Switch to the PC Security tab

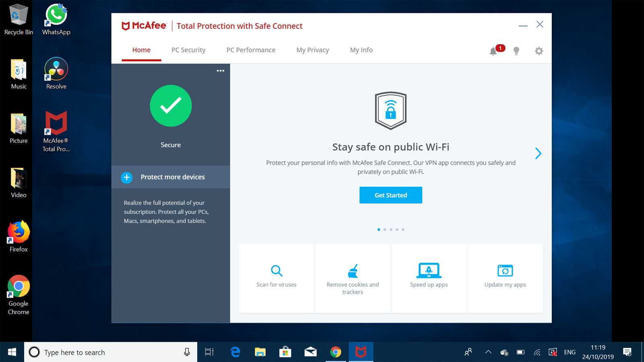click(x=188, y=50)
